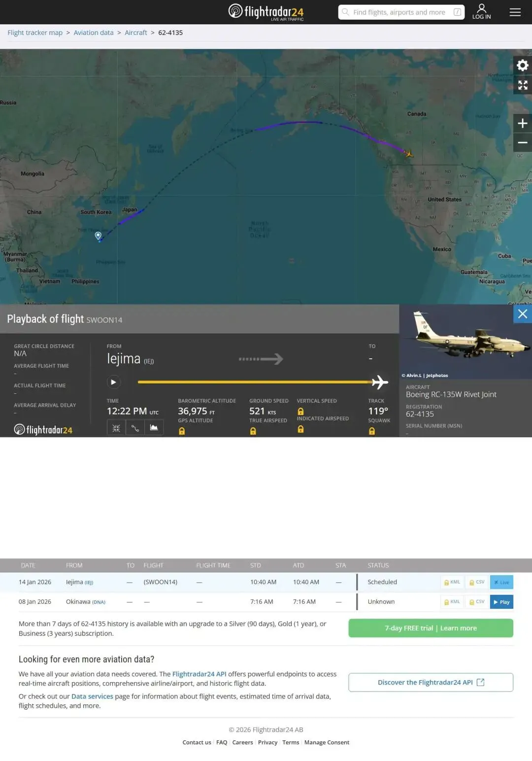Download CSV for 08 Jan 2026 flight

[x=477, y=602]
